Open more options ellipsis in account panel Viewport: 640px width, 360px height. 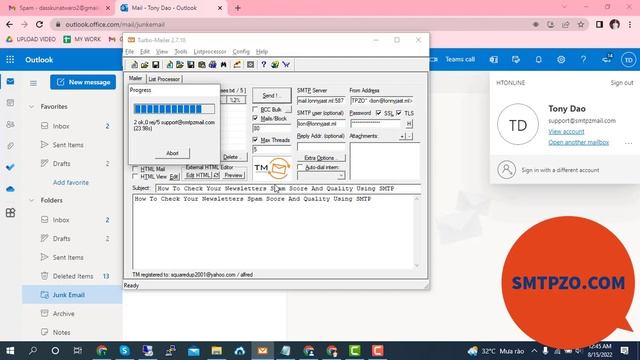point(628,143)
